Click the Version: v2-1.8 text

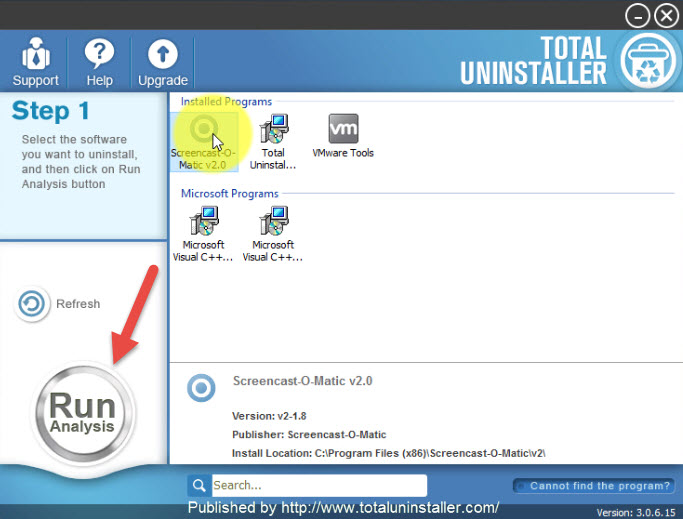(x=269, y=416)
